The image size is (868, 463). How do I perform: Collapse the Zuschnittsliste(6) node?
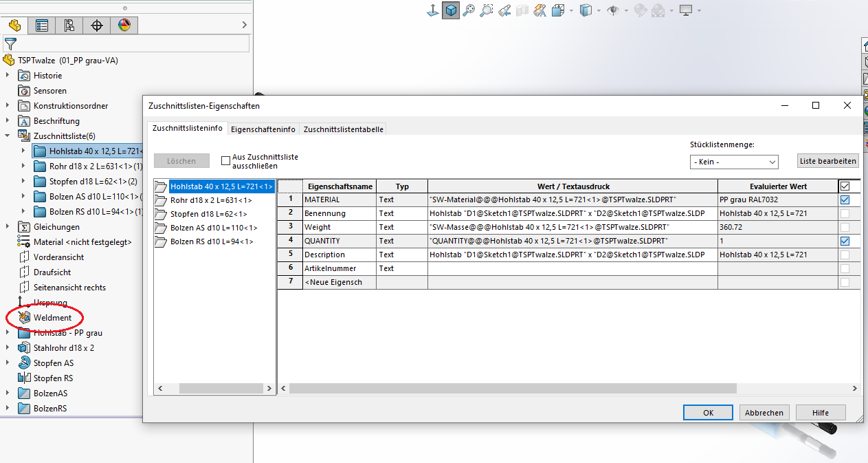click(8, 136)
